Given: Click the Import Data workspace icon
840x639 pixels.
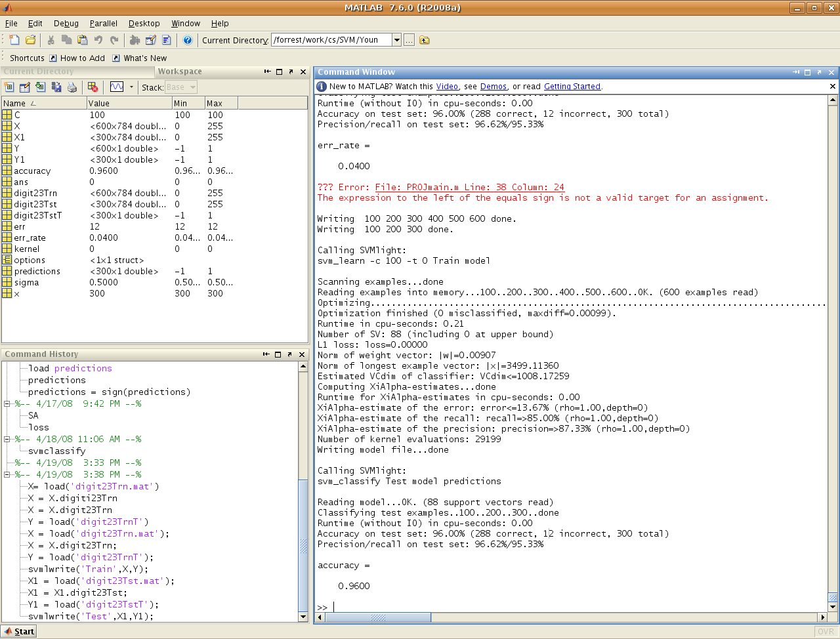Looking at the screenshot, I should tap(41, 87).
